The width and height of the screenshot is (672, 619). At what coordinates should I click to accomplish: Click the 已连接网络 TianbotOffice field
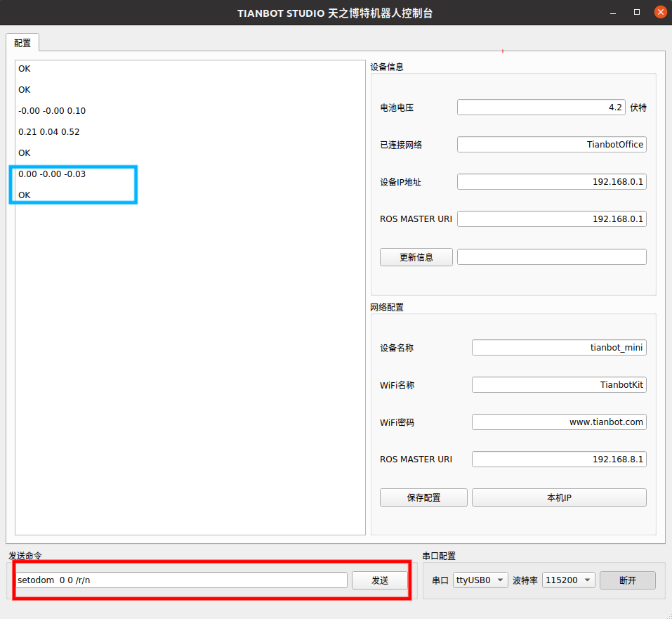click(551, 145)
